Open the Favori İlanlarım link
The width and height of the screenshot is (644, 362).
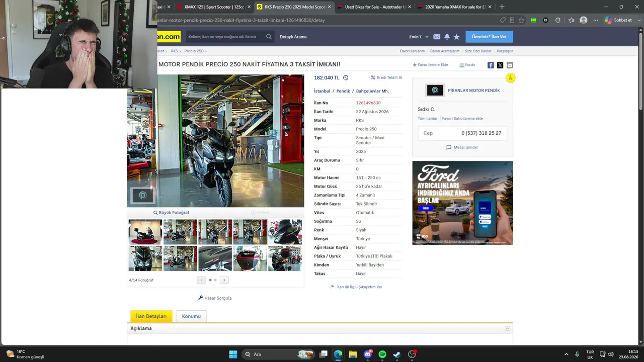click(412, 51)
